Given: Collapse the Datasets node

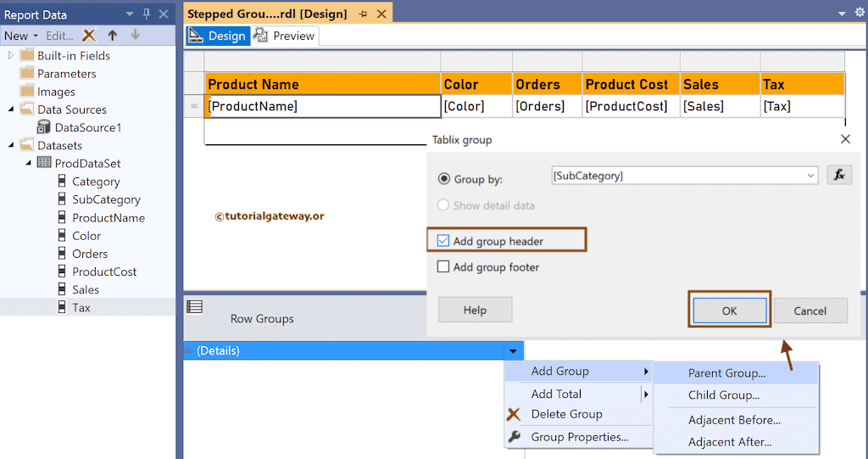Looking at the screenshot, I should pos(11,145).
